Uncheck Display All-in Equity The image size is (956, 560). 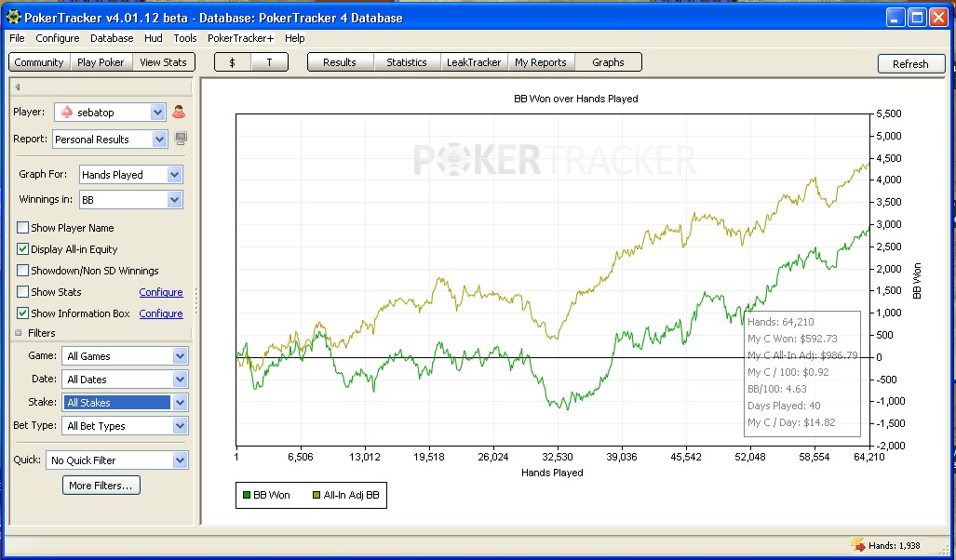[22, 248]
